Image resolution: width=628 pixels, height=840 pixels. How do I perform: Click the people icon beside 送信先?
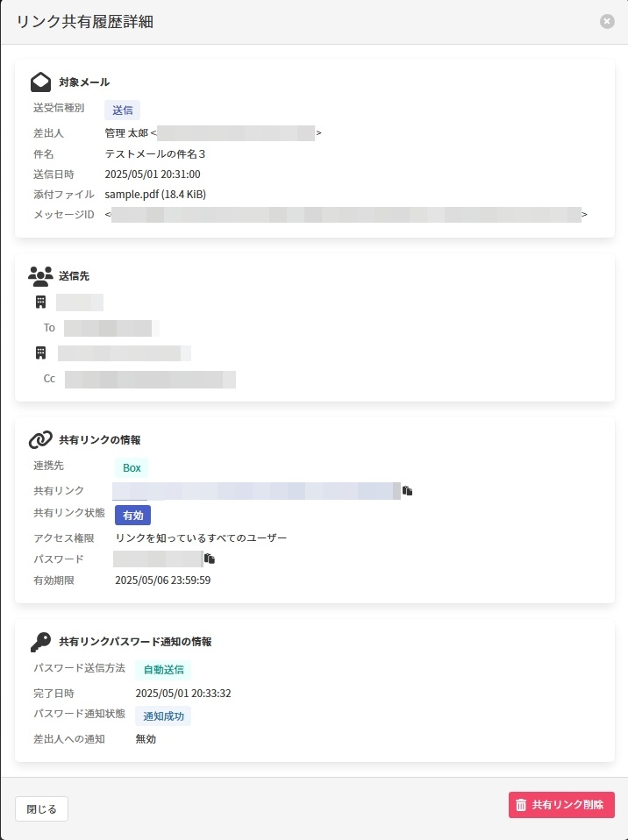[40, 275]
